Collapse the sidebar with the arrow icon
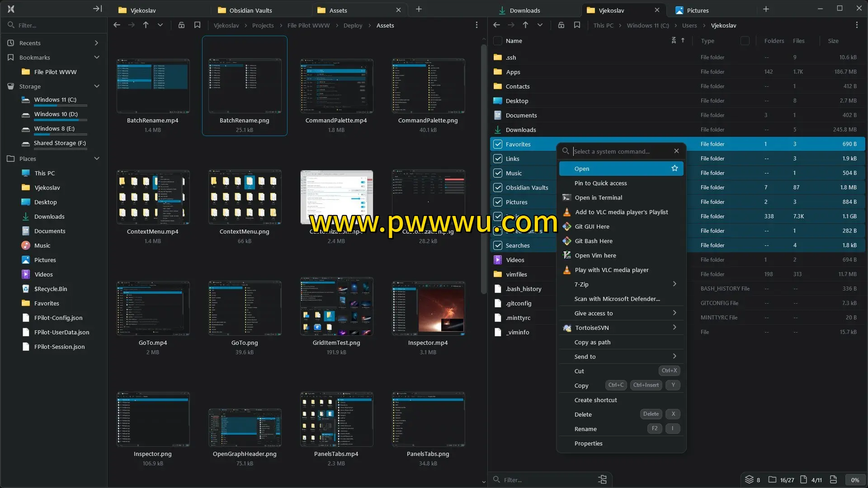The width and height of the screenshot is (868, 488). point(97,9)
